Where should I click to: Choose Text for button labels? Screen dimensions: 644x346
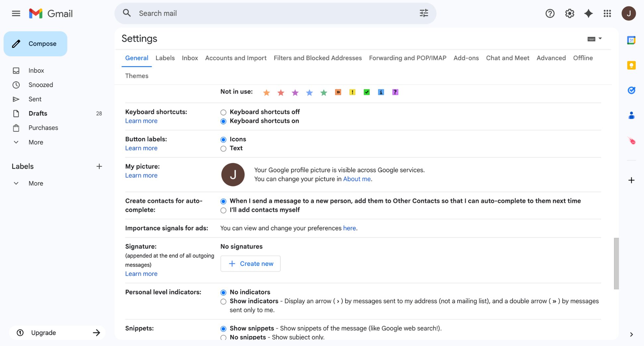tap(223, 149)
